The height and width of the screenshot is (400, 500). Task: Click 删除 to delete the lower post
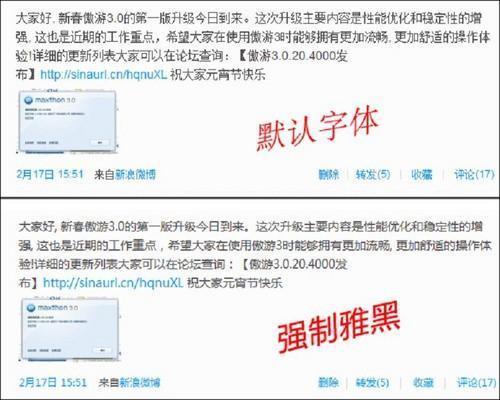click(x=328, y=382)
